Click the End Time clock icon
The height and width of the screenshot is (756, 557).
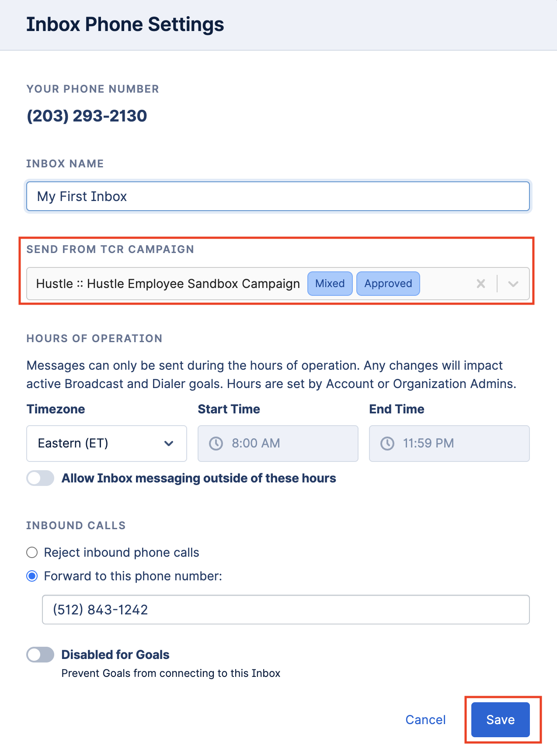click(x=387, y=444)
